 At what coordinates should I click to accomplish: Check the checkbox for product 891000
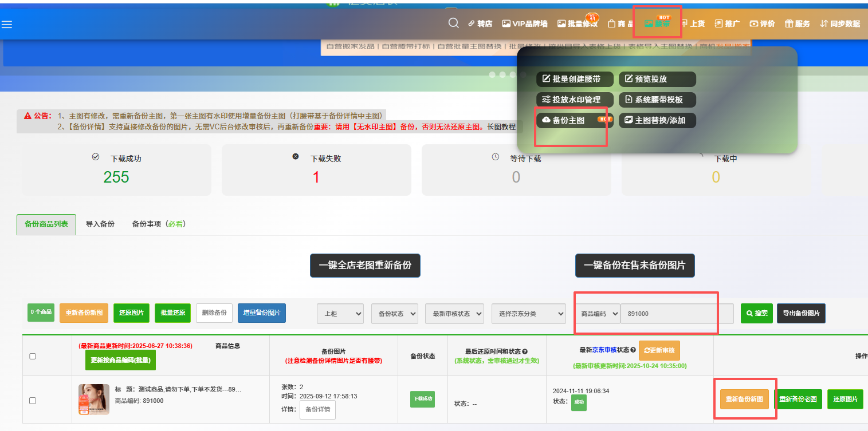(33, 401)
